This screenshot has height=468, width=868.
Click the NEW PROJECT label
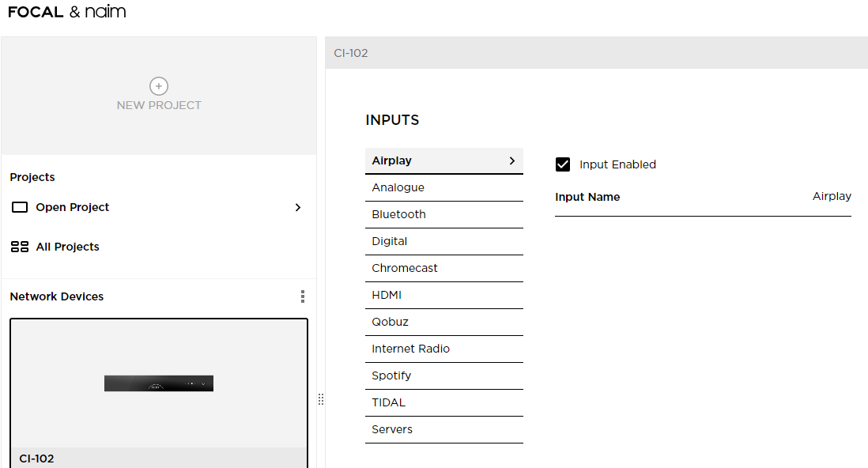coord(159,105)
